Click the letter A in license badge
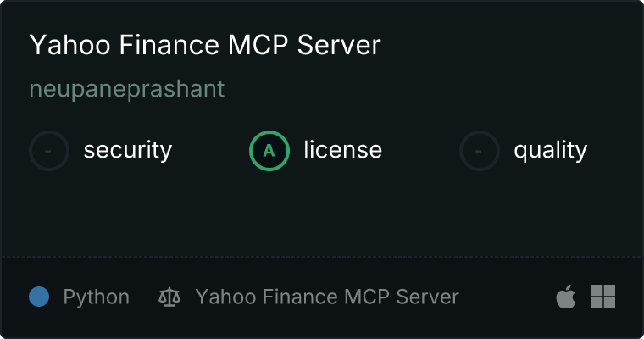 (x=269, y=151)
